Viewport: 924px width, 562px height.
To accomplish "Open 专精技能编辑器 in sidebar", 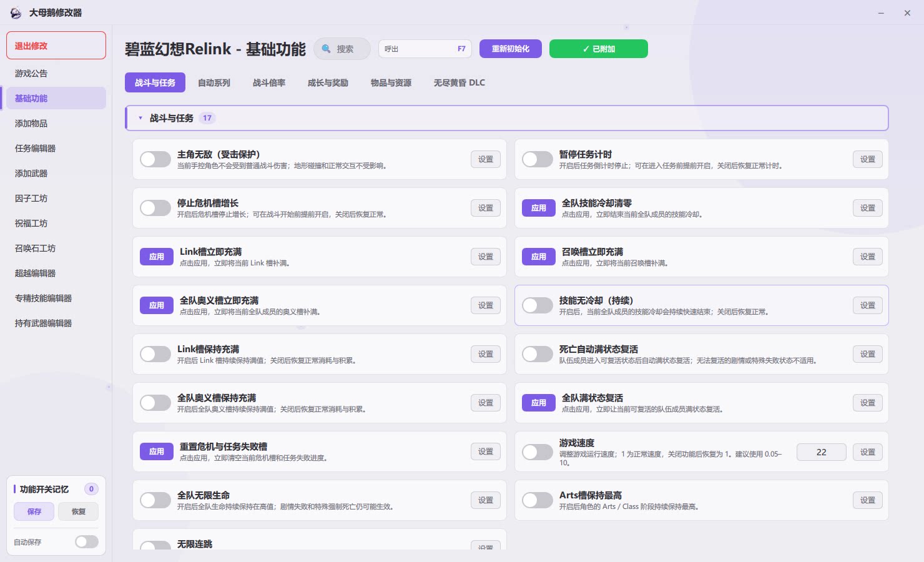I will 56,298.
